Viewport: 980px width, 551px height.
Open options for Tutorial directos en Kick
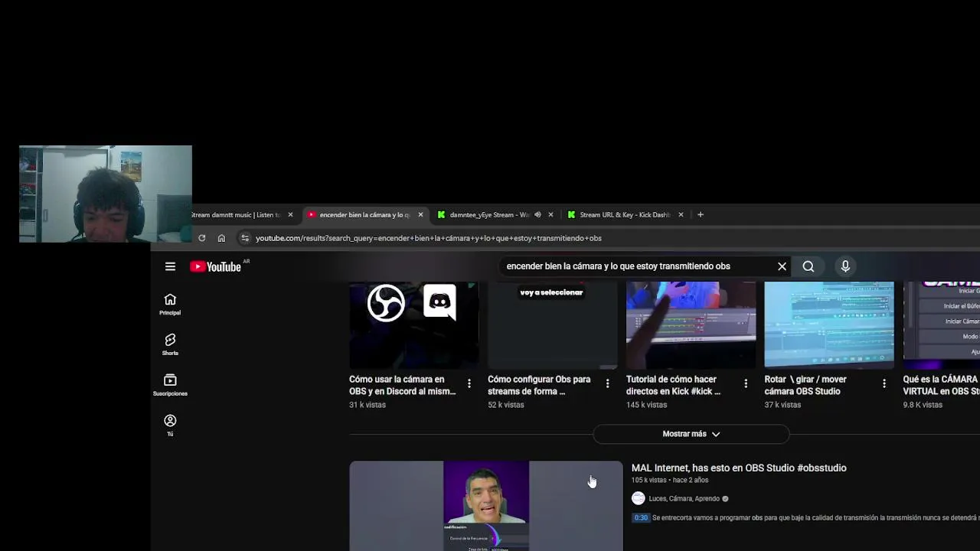(746, 383)
